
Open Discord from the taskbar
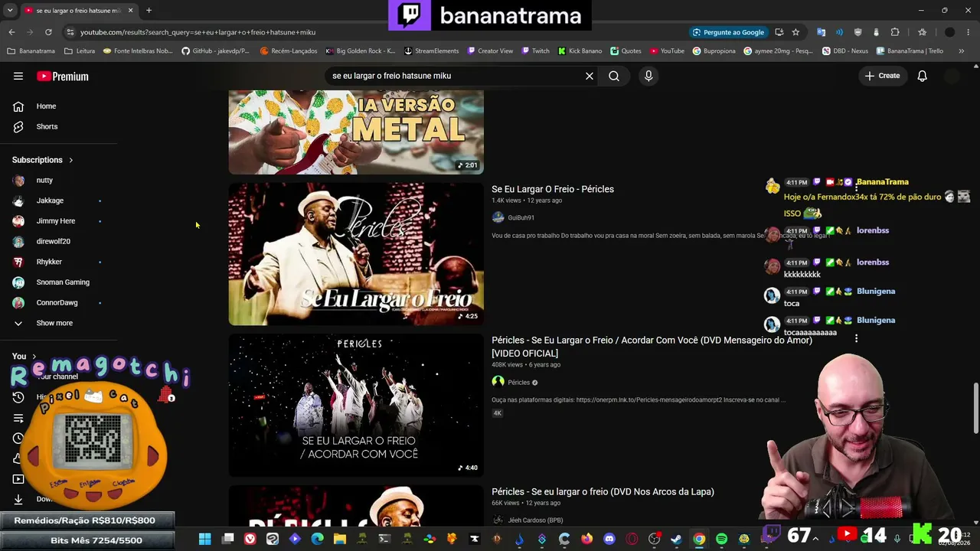pos(609,539)
